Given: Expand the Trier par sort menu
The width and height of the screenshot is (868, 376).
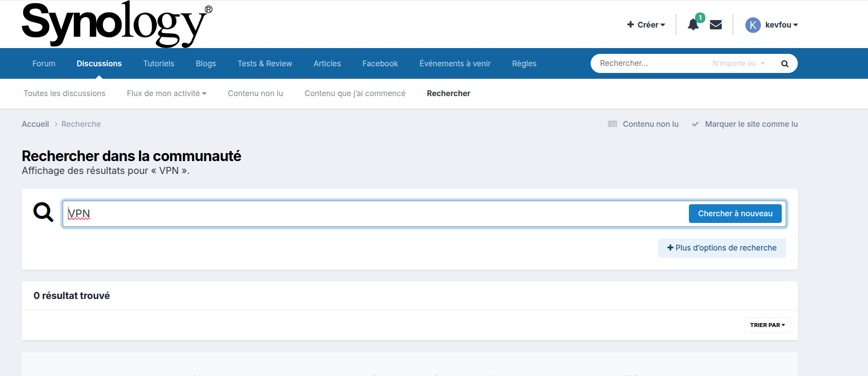Looking at the screenshot, I should [767, 325].
